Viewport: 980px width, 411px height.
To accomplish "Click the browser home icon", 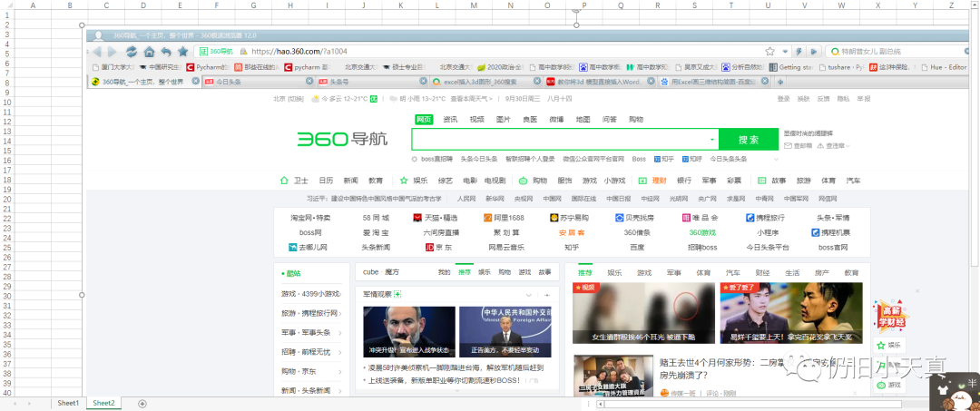I will pos(150,51).
